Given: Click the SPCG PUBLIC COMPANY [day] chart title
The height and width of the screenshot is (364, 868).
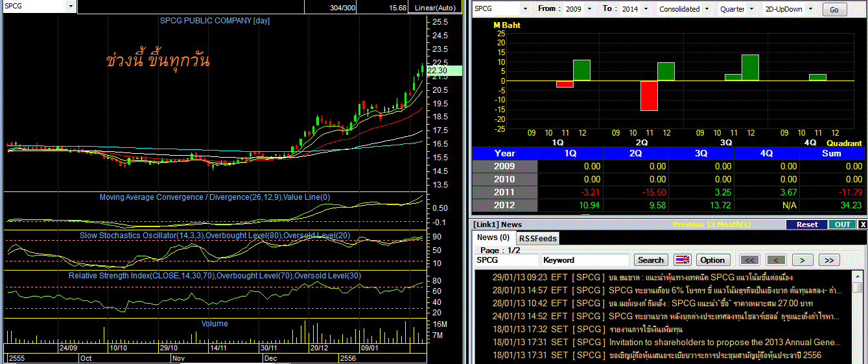Looking at the screenshot, I should (215, 21).
